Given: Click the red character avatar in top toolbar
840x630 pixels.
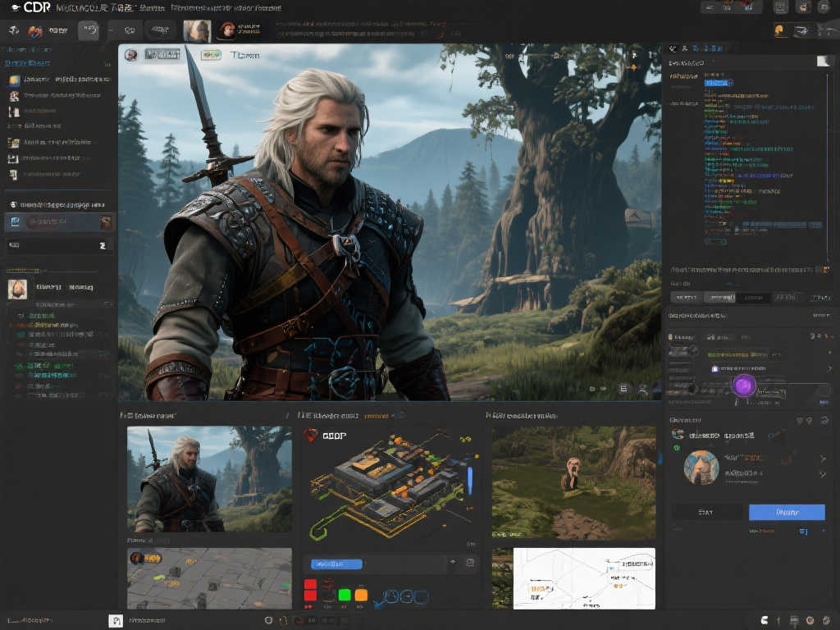Looking at the screenshot, I should coord(226,32).
